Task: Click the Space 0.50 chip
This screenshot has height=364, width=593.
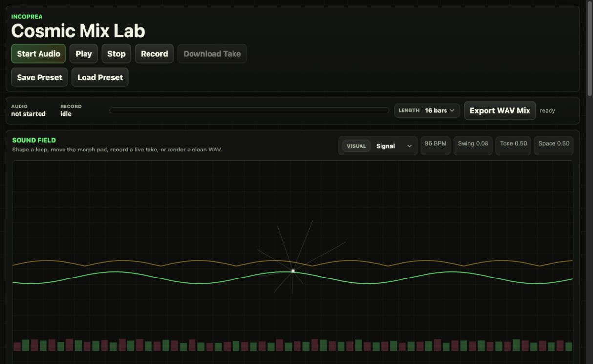Action: coord(554,146)
